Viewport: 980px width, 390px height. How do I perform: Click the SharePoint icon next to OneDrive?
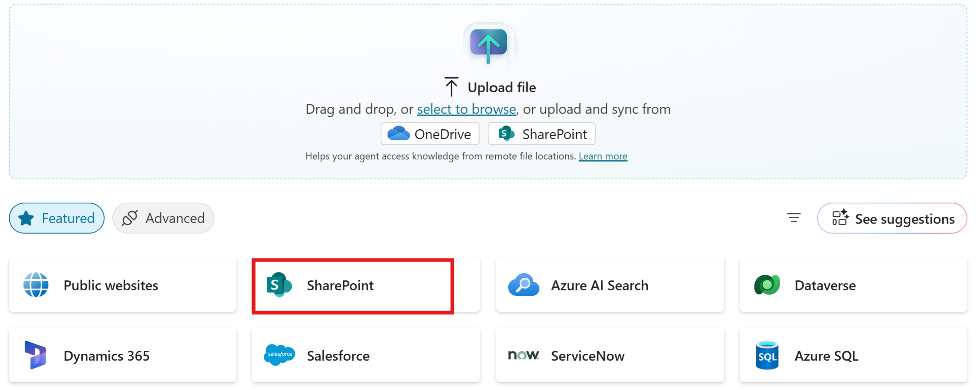pyautogui.click(x=506, y=133)
